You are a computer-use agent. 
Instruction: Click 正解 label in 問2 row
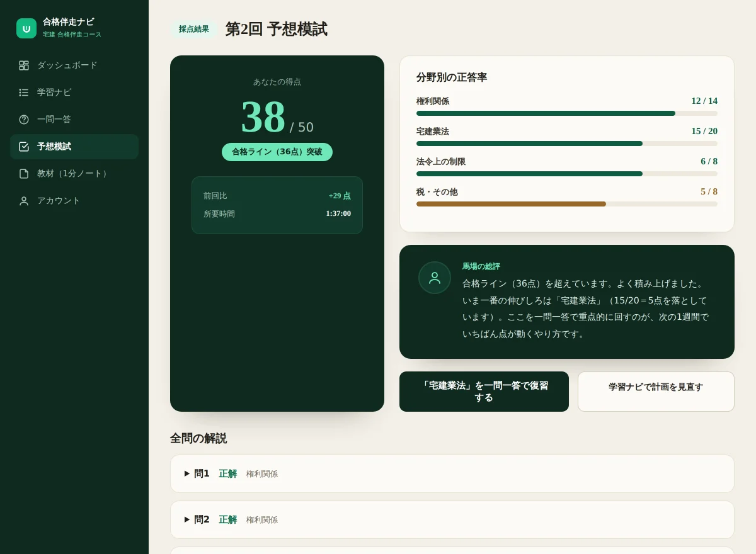228,519
